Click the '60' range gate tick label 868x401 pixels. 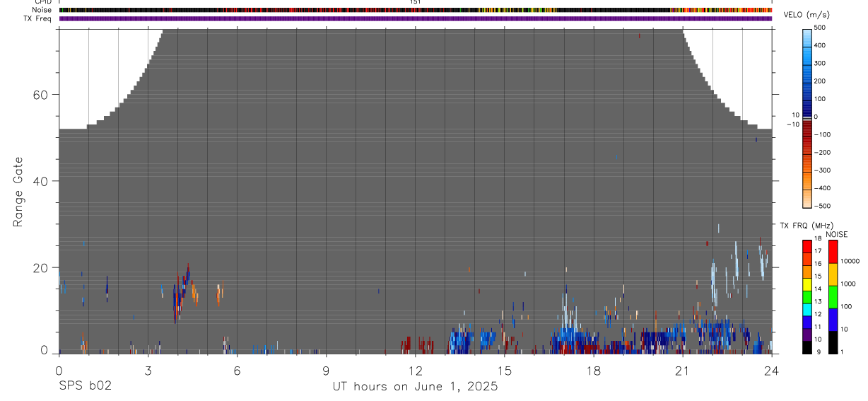tap(40, 95)
